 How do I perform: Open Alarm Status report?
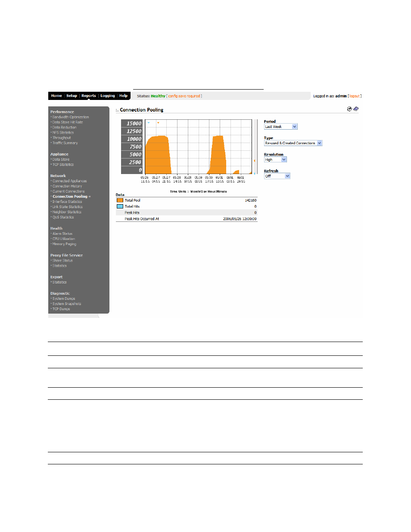(62, 233)
